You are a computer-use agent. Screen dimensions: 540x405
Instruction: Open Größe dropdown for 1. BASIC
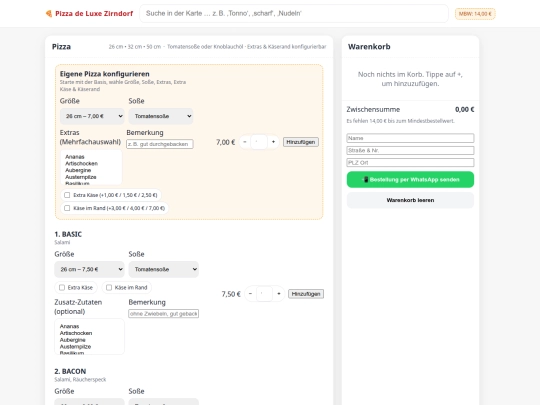89,269
